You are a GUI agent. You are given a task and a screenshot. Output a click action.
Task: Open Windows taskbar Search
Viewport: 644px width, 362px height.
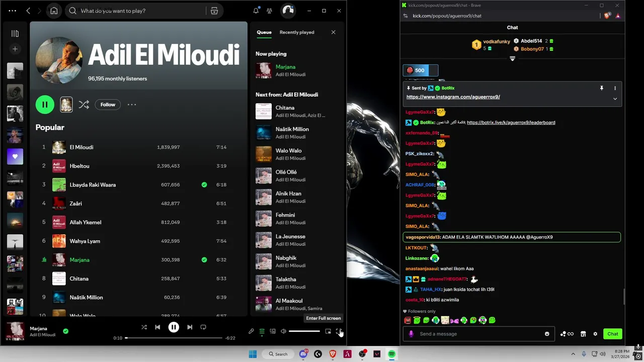tap(278, 354)
